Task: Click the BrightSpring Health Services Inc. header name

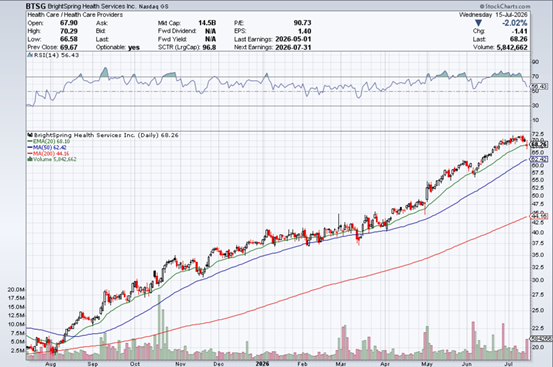Action: (91, 6)
